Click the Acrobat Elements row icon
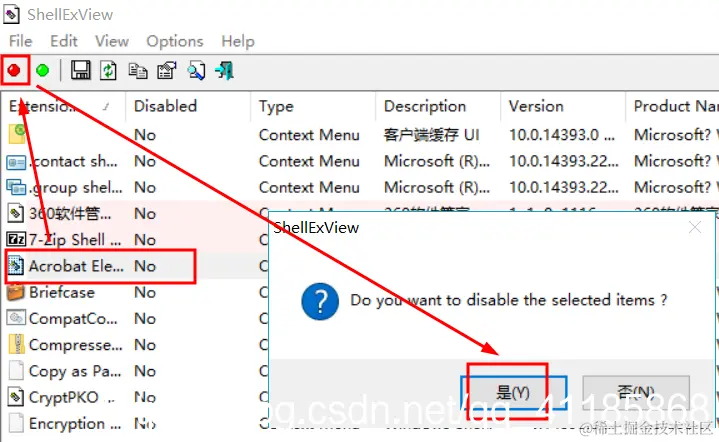This screenshot has width=719, height=442. coord(16,266)
